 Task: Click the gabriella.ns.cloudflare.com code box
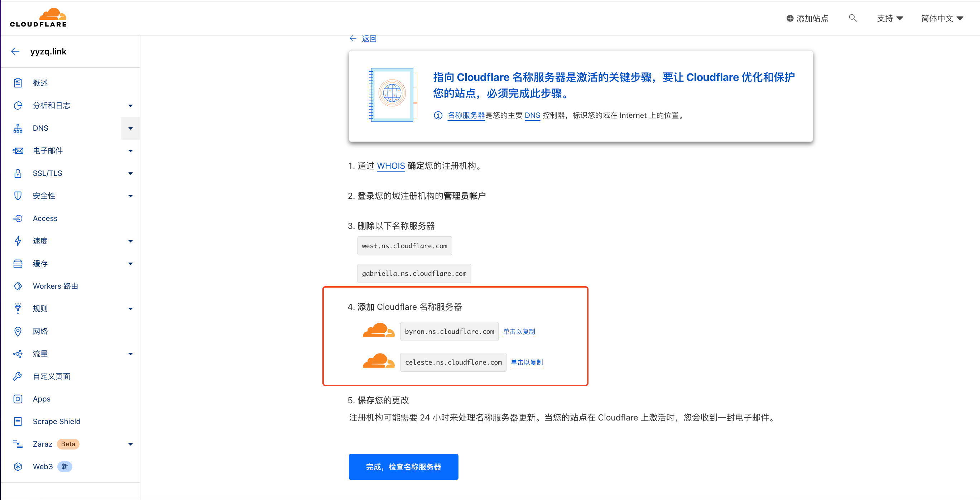tap(414, 273)
